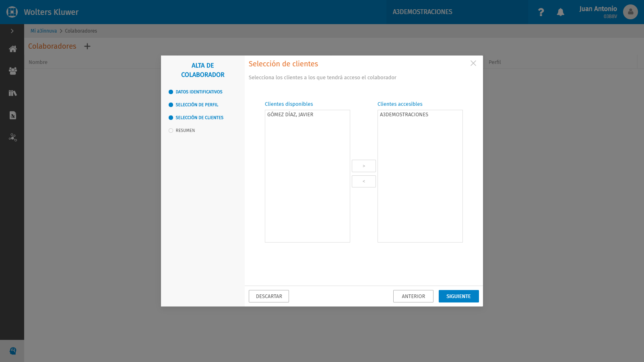This screenshot has height=362, width=644.
Task: Click the Wolters Kluwer logo icon
Action: tap(12, 12)
